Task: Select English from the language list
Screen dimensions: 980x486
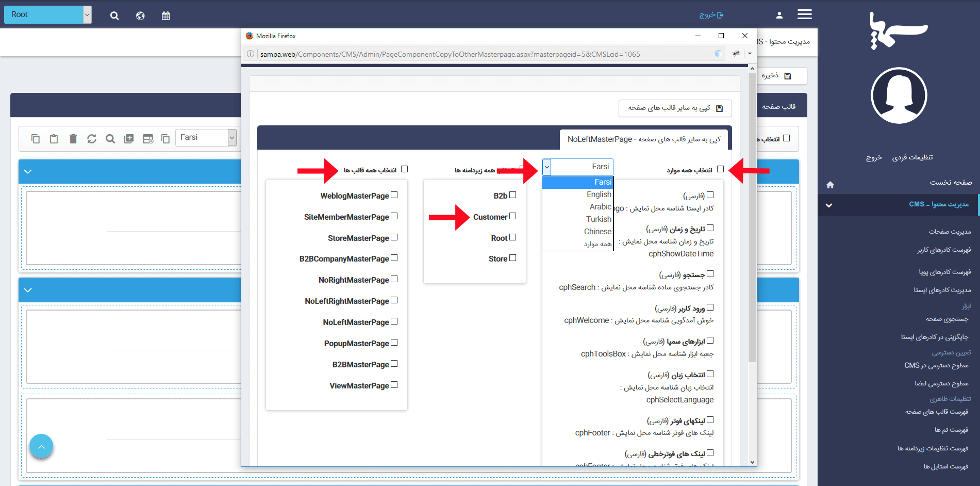Action: pyautogui.click(x=599, y=195)
